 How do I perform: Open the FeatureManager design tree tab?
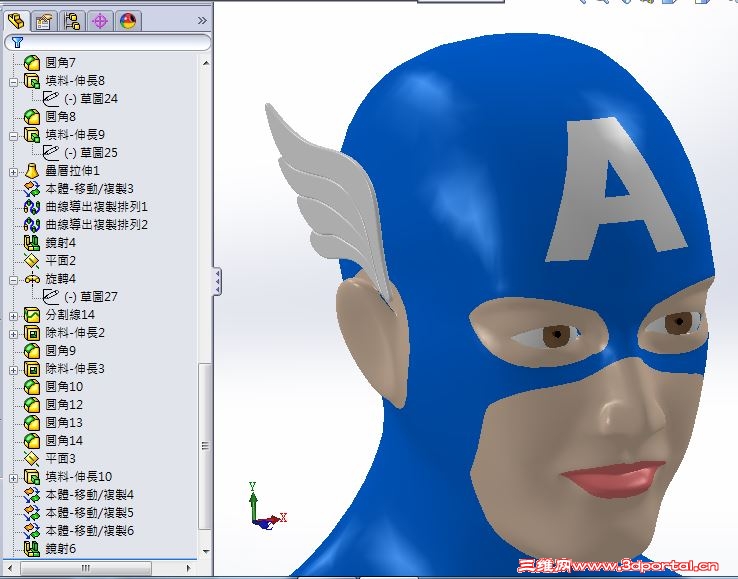(16, 21)
